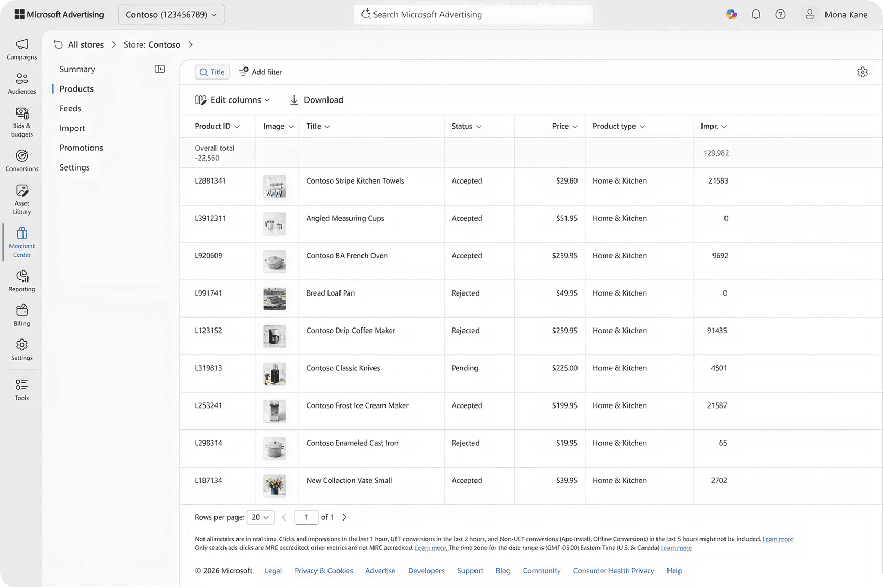
Task: Open Privacy & Cookies footer link
Action: [324, 571]
